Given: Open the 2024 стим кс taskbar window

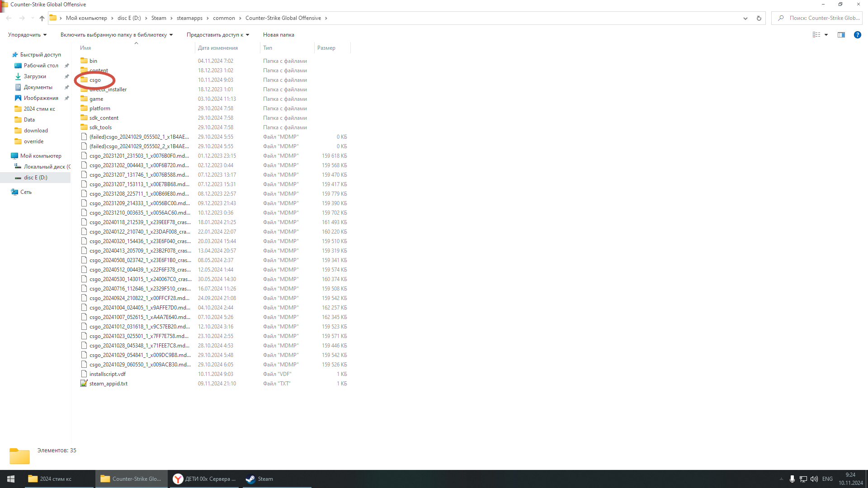Looking at the screenshot, I should (59, 479).
